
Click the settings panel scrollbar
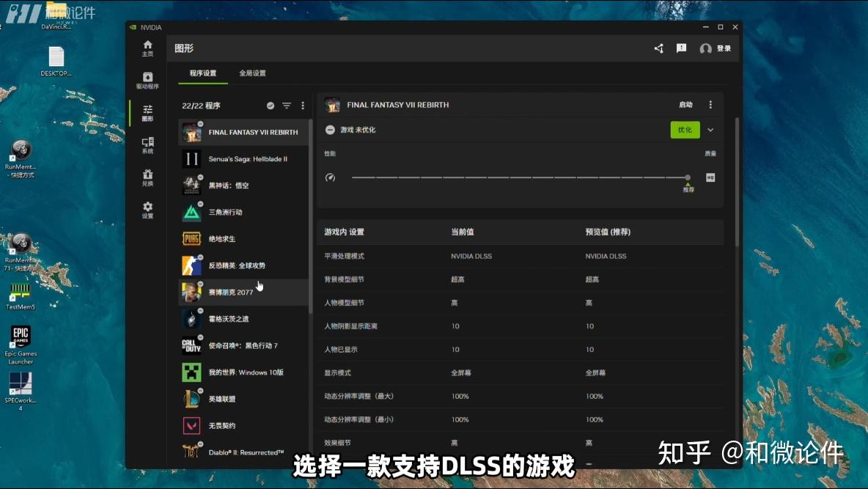[737, 182]
